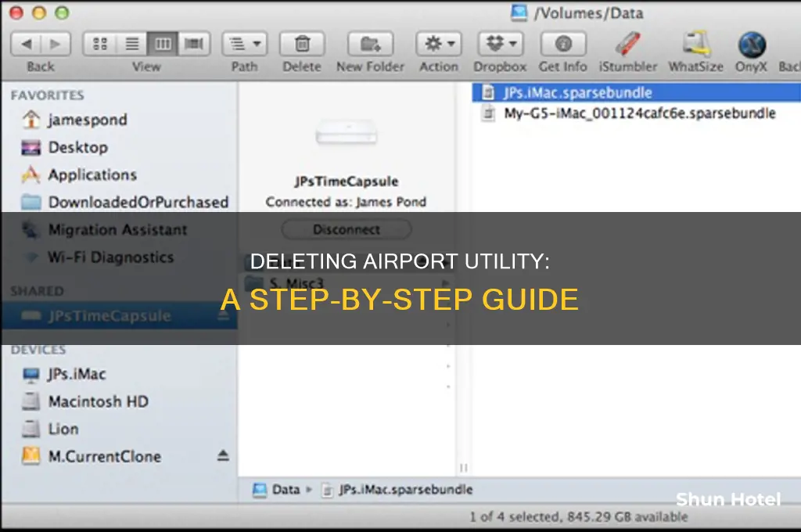Open the Dropbox toolbar menu

(x=501, y=44)
